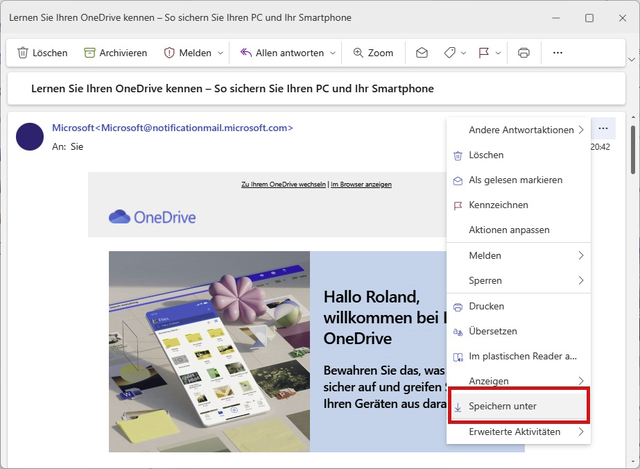Click the message more actions ellipsis button
The width and height of the screenshot is (640, 469).
coord(603,129)
